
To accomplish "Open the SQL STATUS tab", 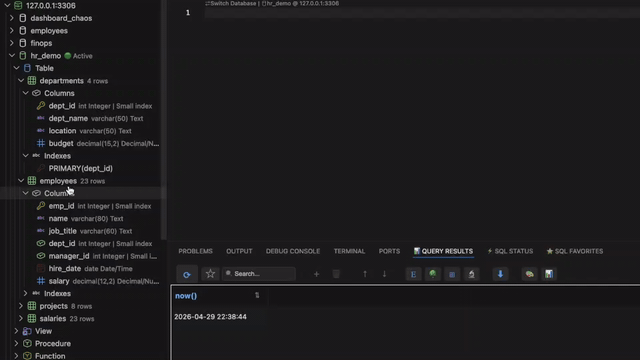I will [510, 251].
